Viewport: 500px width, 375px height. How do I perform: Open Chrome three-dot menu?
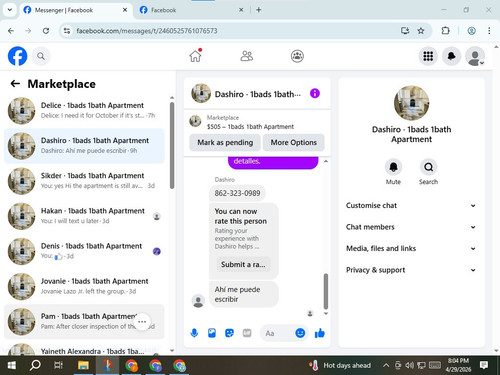coord(489,31)
